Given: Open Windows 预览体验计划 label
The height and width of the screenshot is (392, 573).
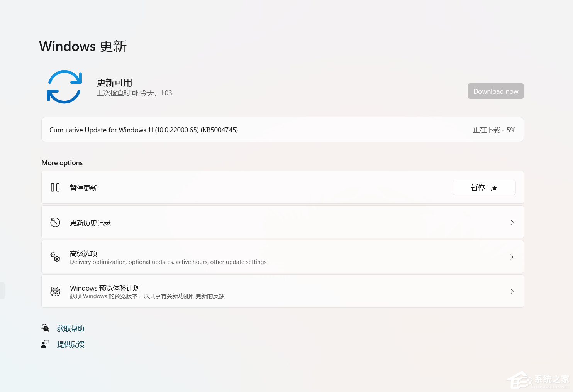Looking at the screenshot, I should [105, 288].
